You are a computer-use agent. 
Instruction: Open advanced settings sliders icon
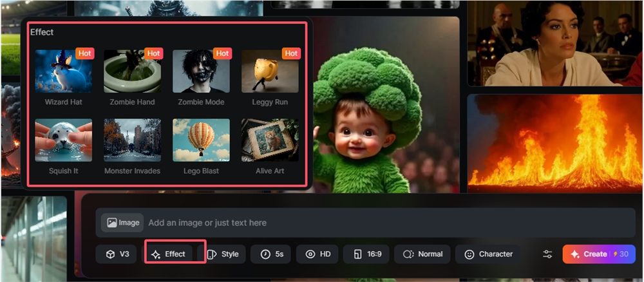pos(547,254)
